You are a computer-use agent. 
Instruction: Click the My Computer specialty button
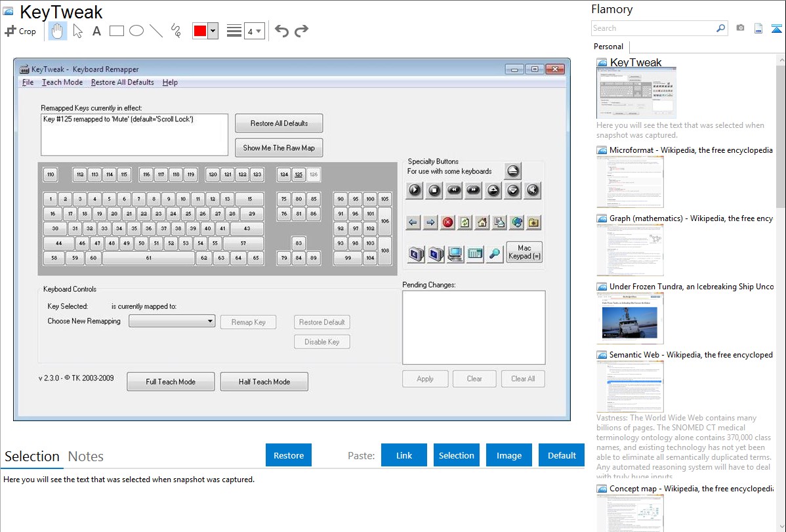pos(455,255)
